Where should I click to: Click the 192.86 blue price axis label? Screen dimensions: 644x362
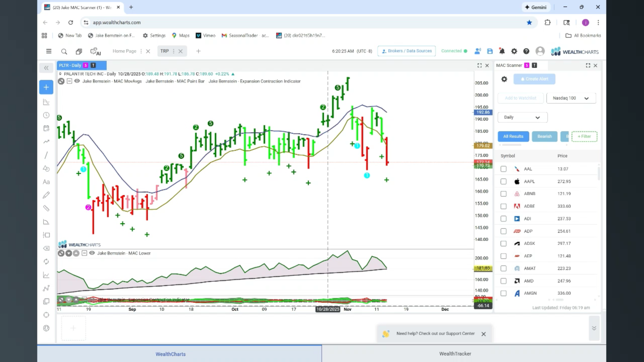(x=483, y=112)
